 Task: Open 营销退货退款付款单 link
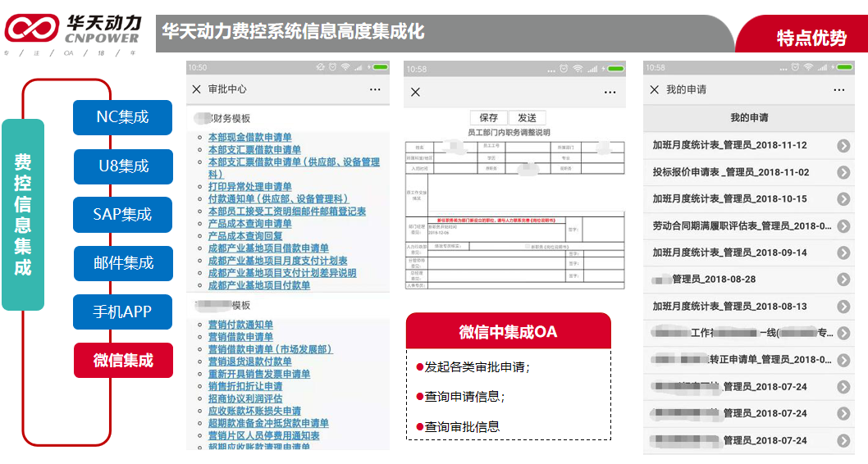point(249,362)
